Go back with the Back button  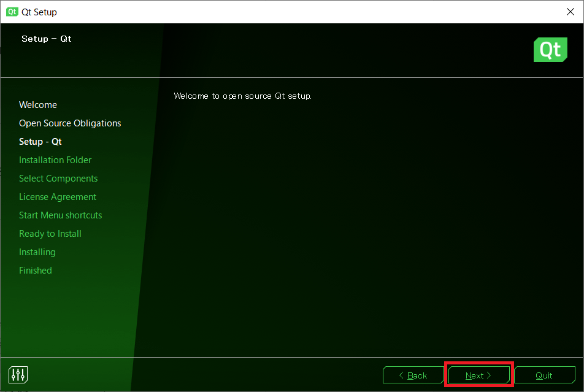point(413,375)
